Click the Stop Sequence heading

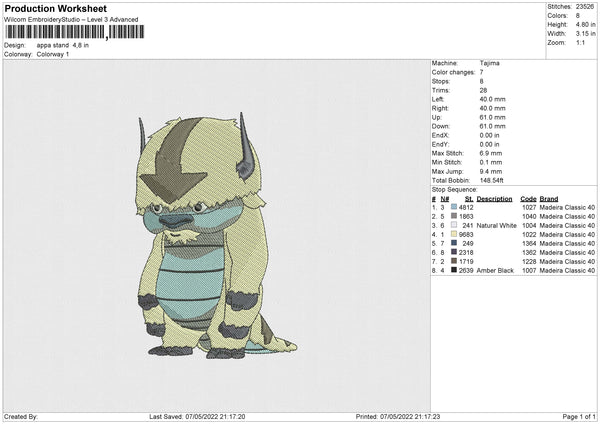click(x=455, y=190)
